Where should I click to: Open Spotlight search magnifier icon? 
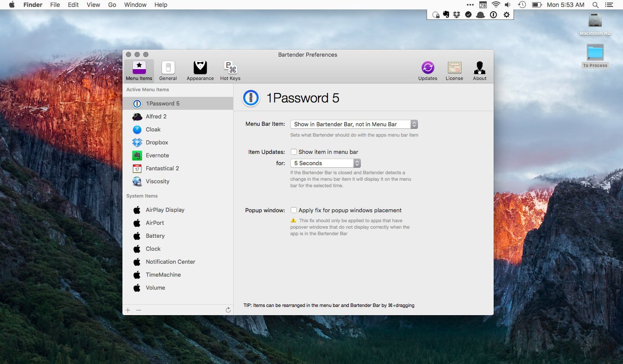click(x=596, y=5)
